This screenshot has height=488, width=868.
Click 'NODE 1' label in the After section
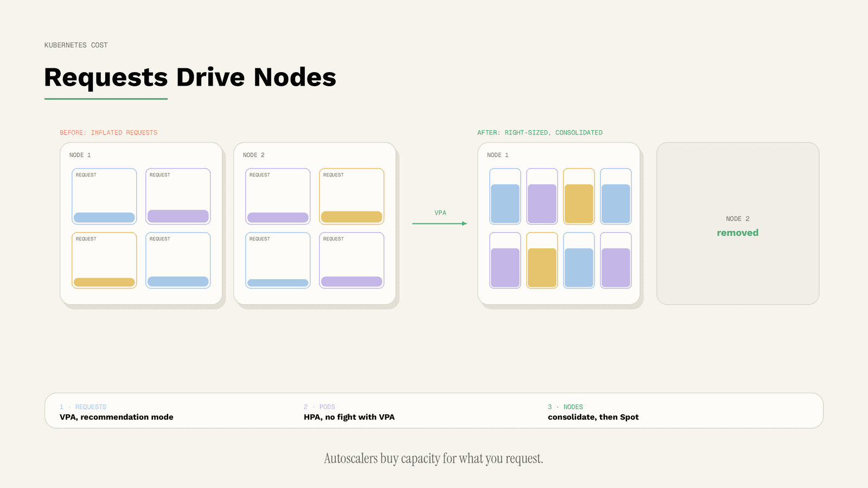click(x=498, y=155)
